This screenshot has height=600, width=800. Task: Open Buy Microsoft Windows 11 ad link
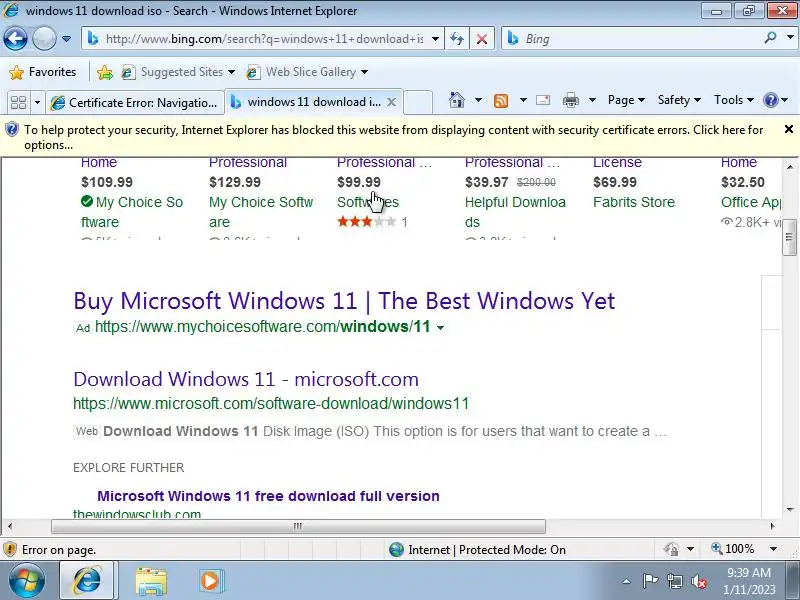(x=344, y=301)
